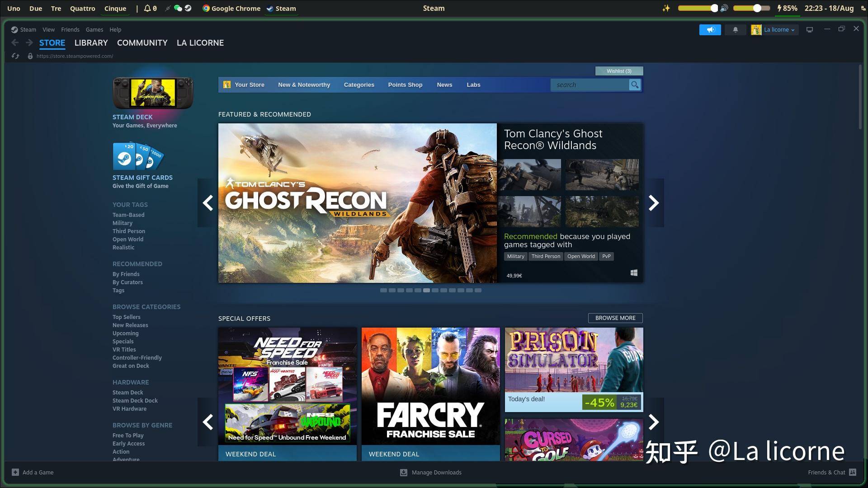The image size is (868, 488).
Task: Open the New & Noteworthy store dropdown
Action: (x=304, y=84)
